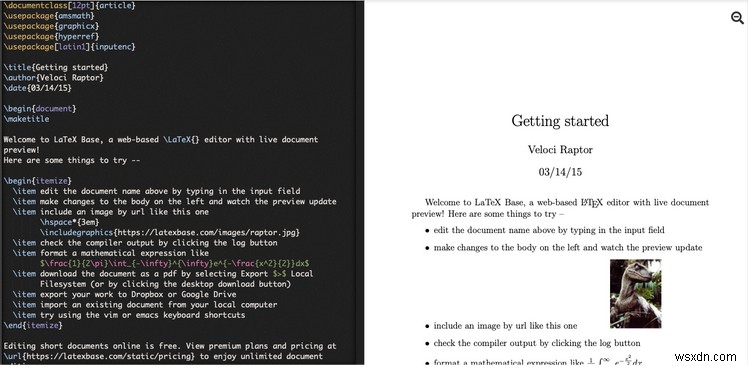Click the \usepackage{amsmath} line
The height and width of the screenshot is (367, 748).
(49, 16)
